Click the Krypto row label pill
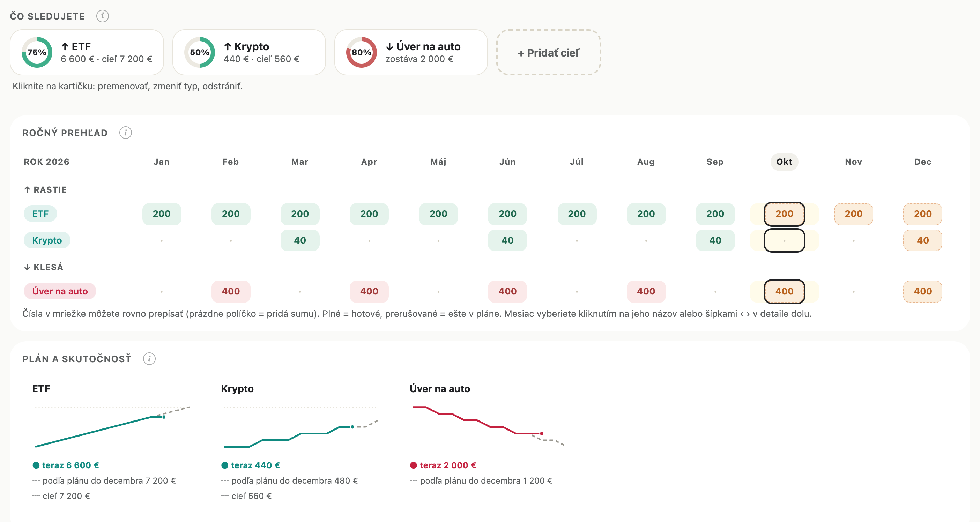Screen dimensions: 980x522 (47, 240)
